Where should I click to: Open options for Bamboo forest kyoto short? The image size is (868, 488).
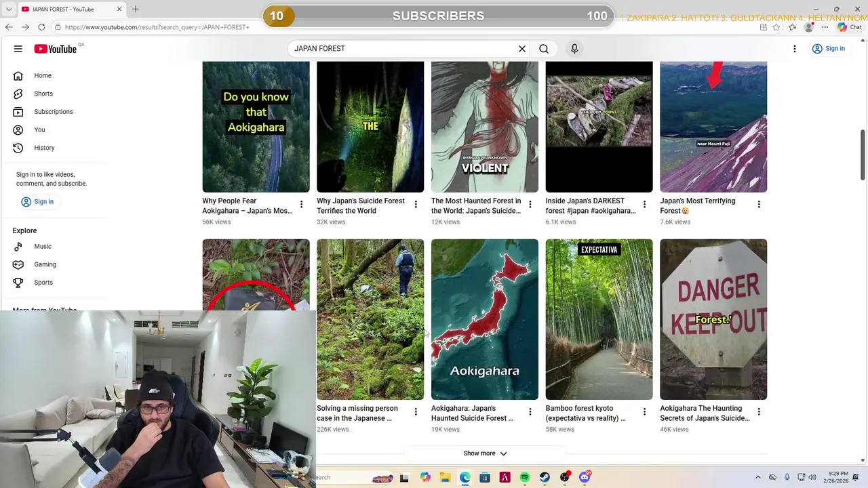coord(645,411)
